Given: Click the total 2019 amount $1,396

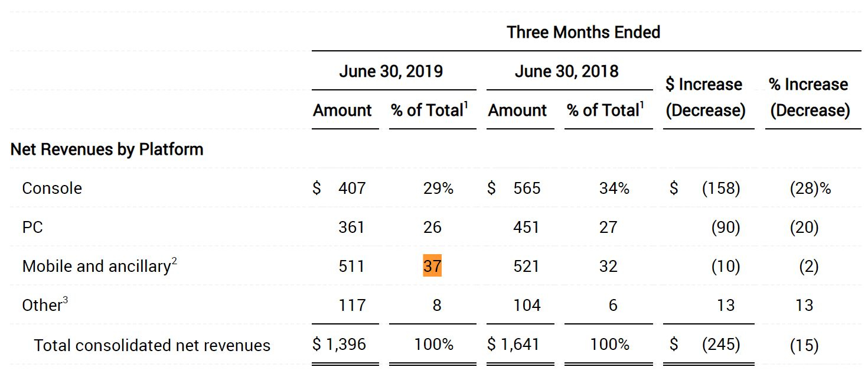Looking at the screenshot, I should (340, 344).
